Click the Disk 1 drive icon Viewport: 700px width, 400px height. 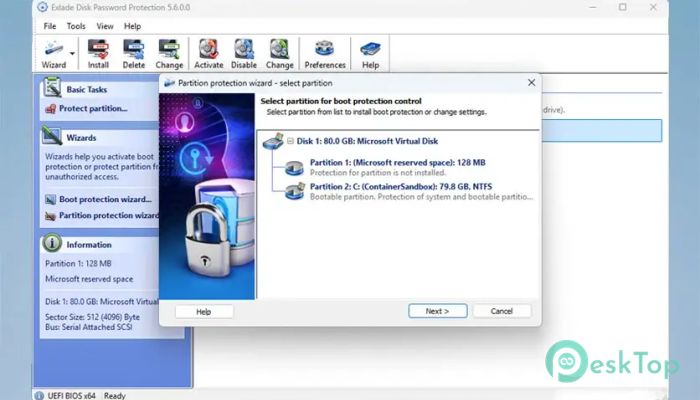pos(273,141)
